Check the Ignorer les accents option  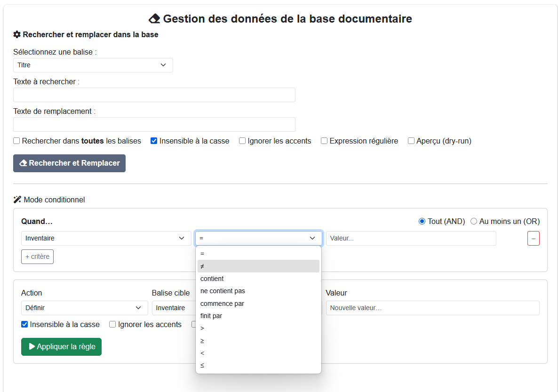tap(242, 141)
